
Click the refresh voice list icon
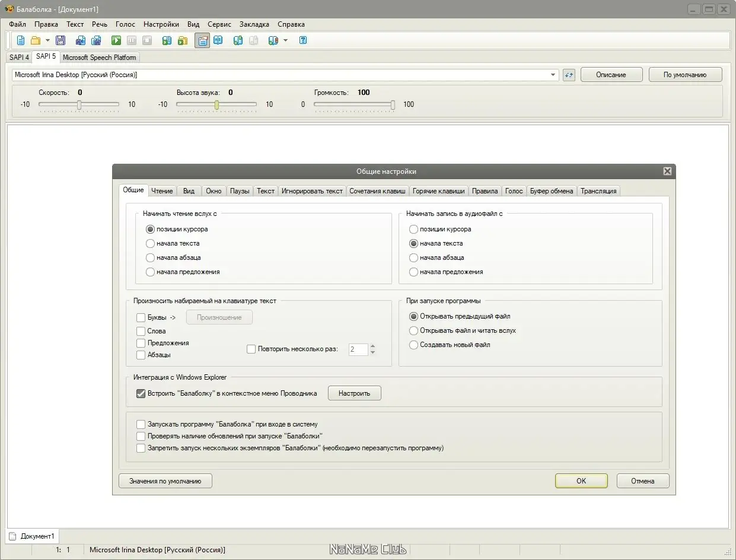click(x=569, y=75)
